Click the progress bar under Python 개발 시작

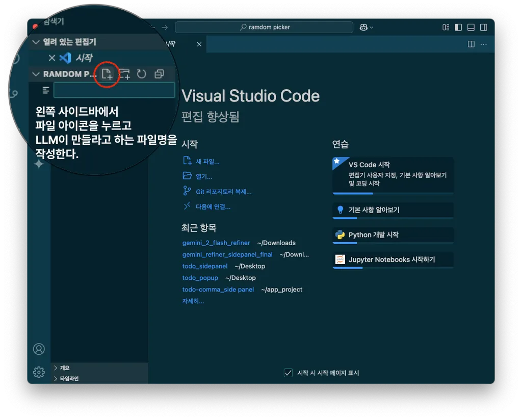pos(393,243)
